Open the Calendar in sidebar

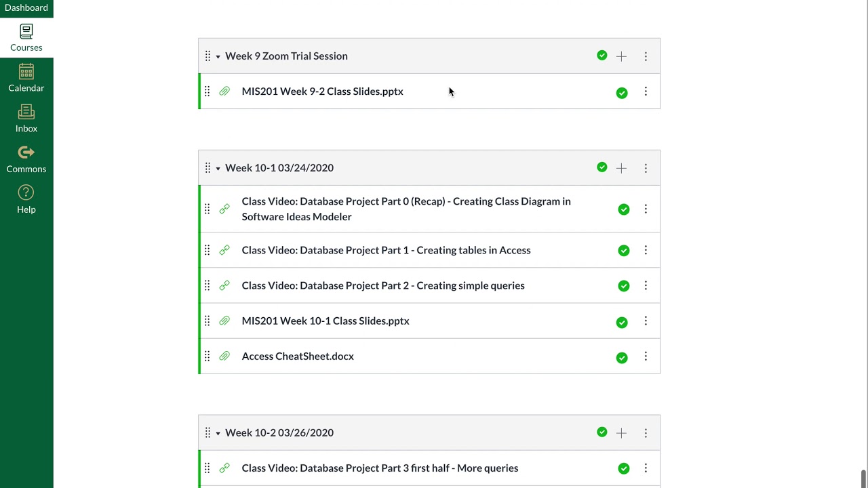coord(26,79)
